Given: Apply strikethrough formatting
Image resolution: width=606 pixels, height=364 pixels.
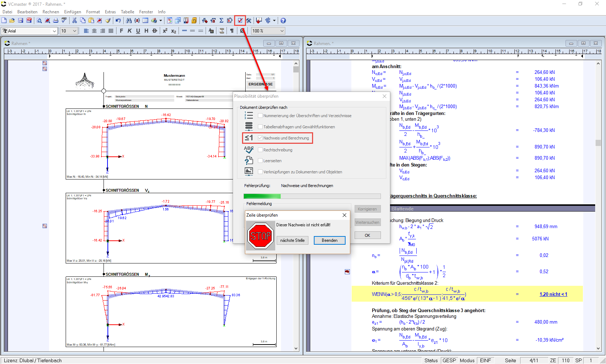Looking at the screenshot, I should click(x=155, y=31).
